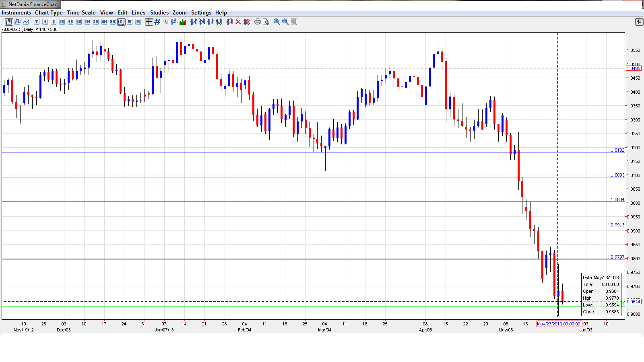The width and height of the screenshot is (644, 362).
Task: Print the chart
Action: pyautogui.click(x=258, y=22)
